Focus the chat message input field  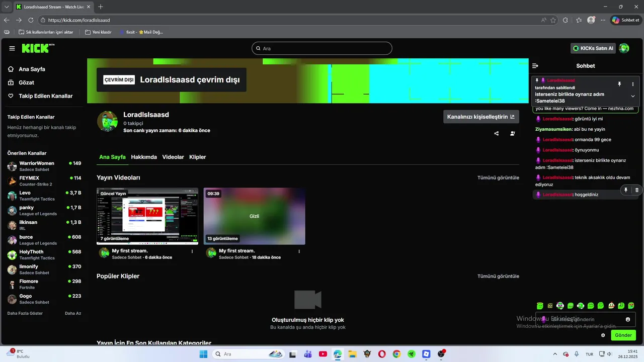[586, 319]
